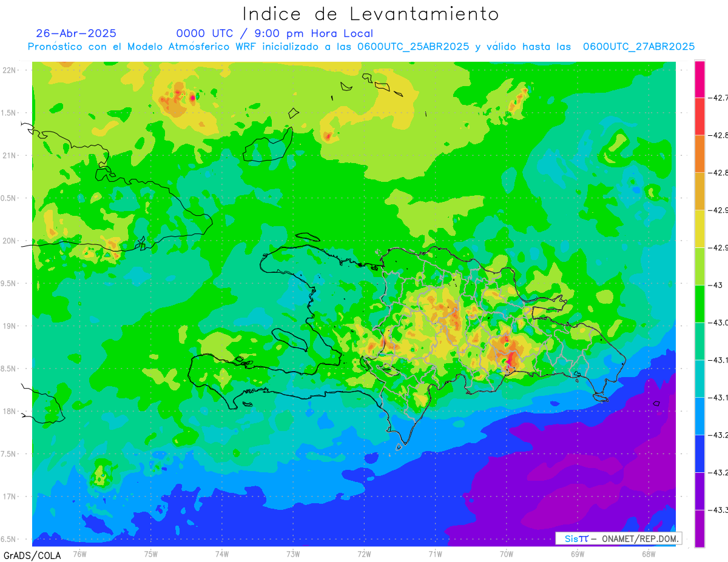Select the light blue legend color band
728x562 pixels.
[699, 416]
